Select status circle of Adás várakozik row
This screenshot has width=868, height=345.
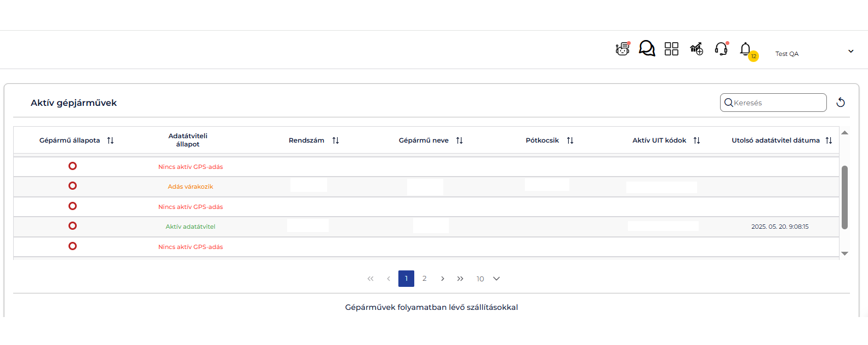[72, 186]
